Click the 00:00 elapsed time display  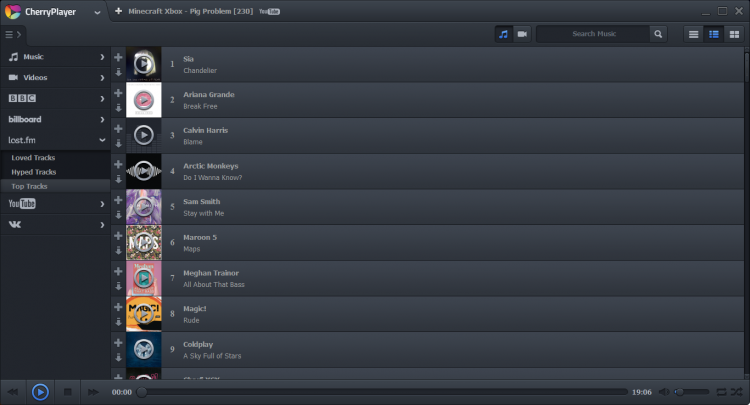(x=121, y=392)
